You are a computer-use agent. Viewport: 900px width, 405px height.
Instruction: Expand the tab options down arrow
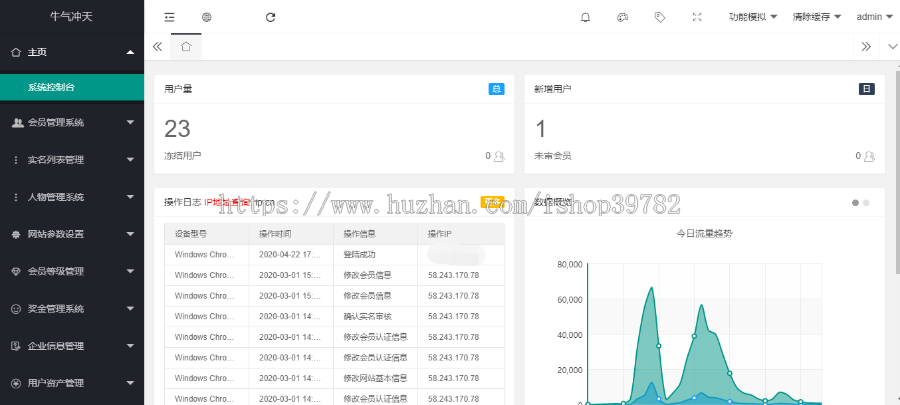892,46
